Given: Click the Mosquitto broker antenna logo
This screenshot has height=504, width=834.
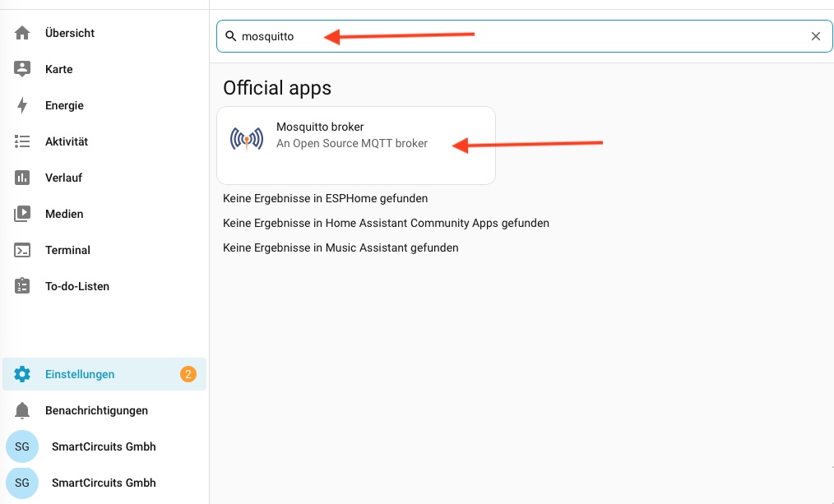Looking at the screenshot, I should [x=246, y=139].
